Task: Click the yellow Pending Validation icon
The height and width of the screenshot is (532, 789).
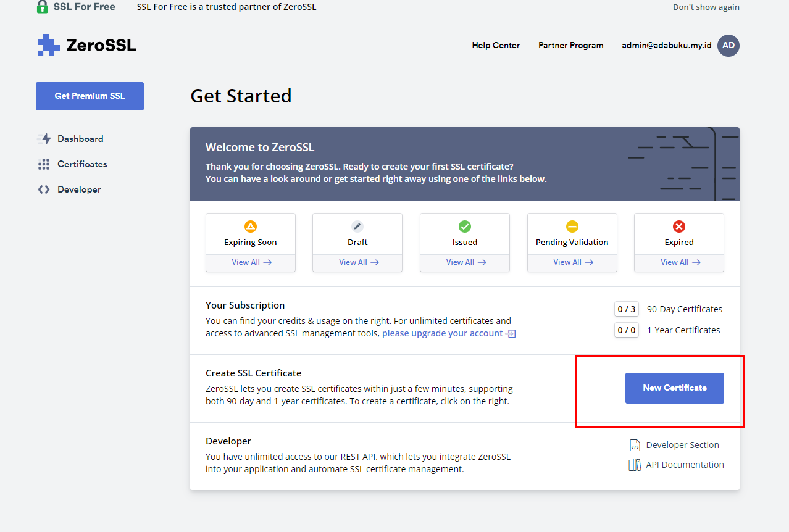Action: [x=572, y=227]
